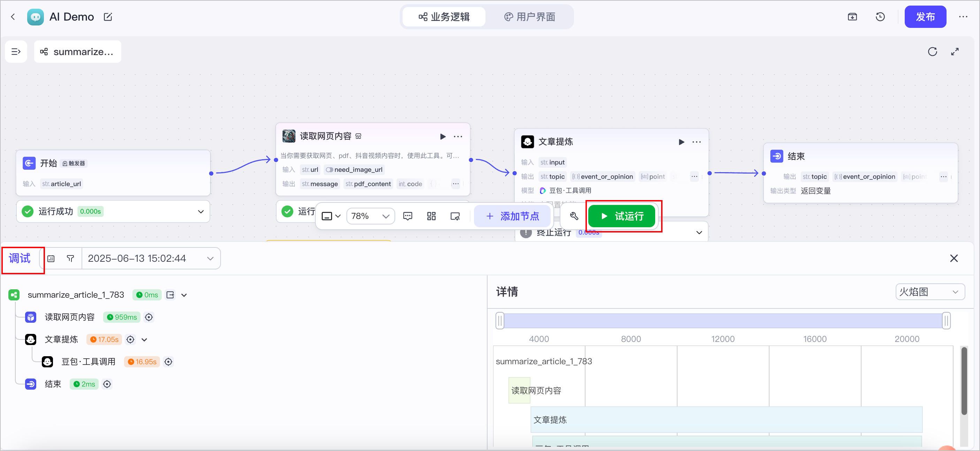Select the 调试 tab
980x451 pixels.
[20, 258]
